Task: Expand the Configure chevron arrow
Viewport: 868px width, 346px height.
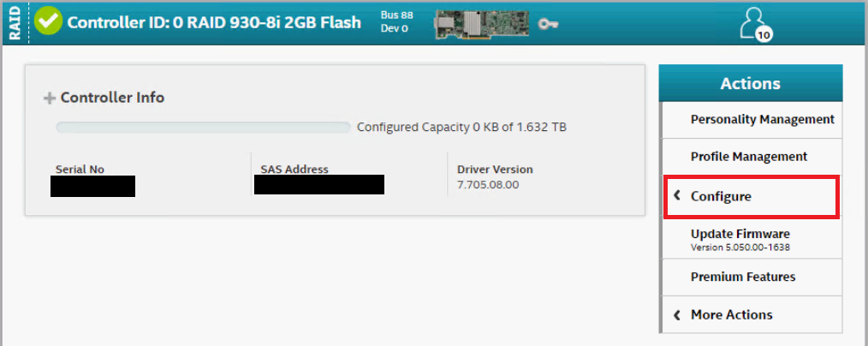Action: click(676, 196)
